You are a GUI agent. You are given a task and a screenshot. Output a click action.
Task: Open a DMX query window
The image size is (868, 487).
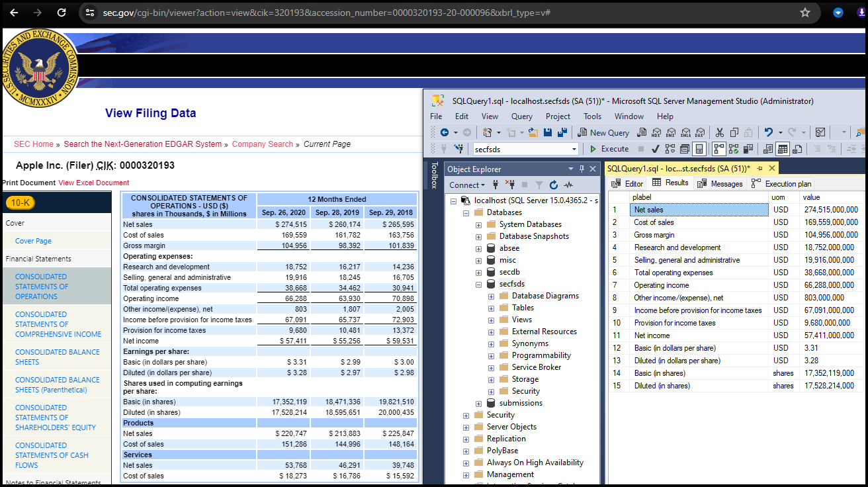(671, 132)
